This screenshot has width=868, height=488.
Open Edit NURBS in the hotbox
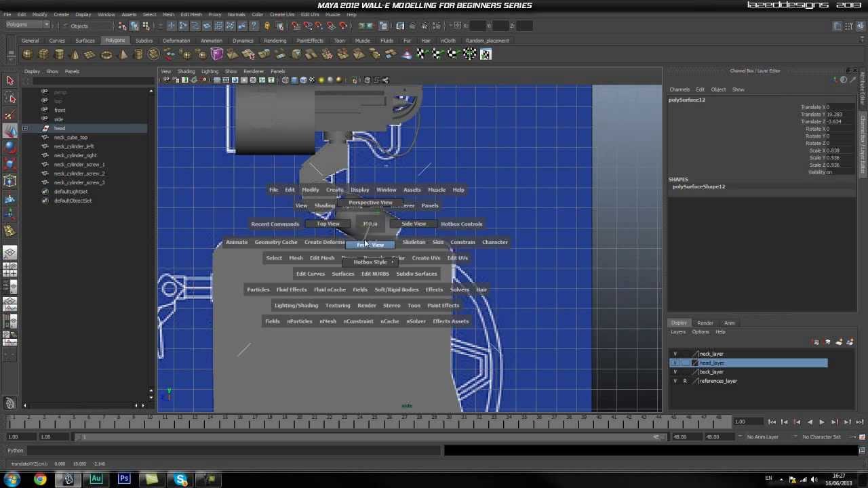[375, 274]
